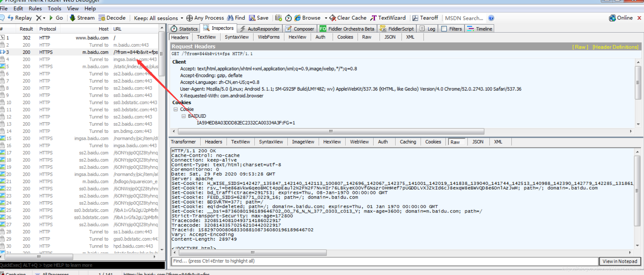Select the request WebForms inspector tab
Image resolution: width=644 pixels, height=275 pixels.
coord(269,37)
